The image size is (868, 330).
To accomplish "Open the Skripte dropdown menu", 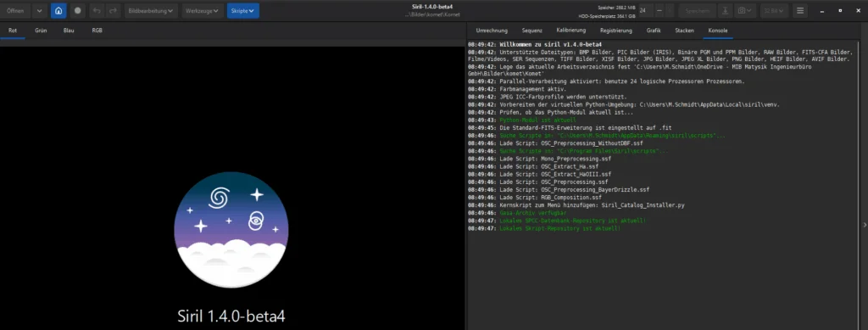I will 243,10.
